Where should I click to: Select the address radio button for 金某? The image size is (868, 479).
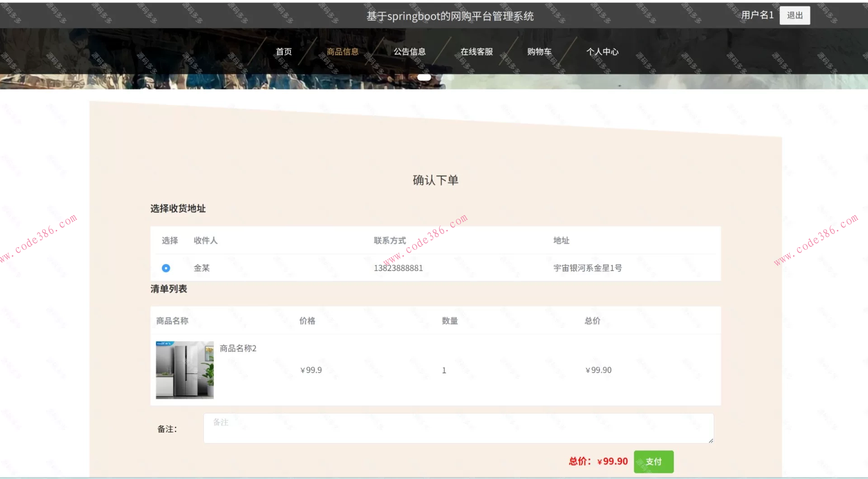coord(166,268)
